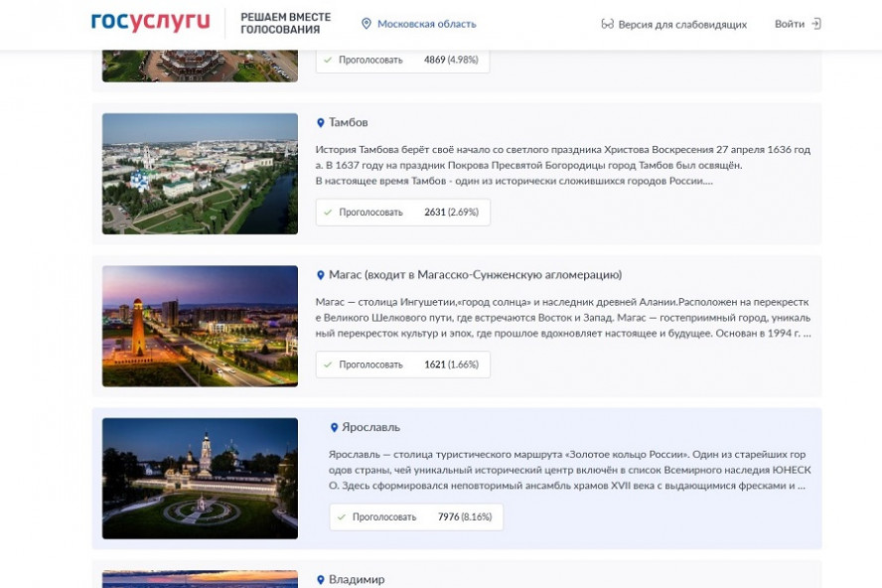The height and width of the screenshot is (588, 882).
Task: Click the location pin icon in the header
Action: [x=367, y=24]
